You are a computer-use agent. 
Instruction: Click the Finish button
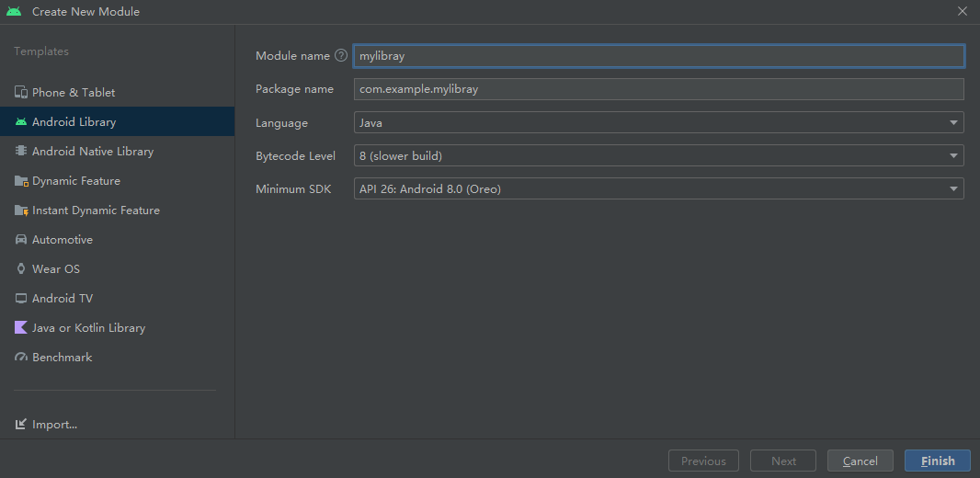pos(938,461)
